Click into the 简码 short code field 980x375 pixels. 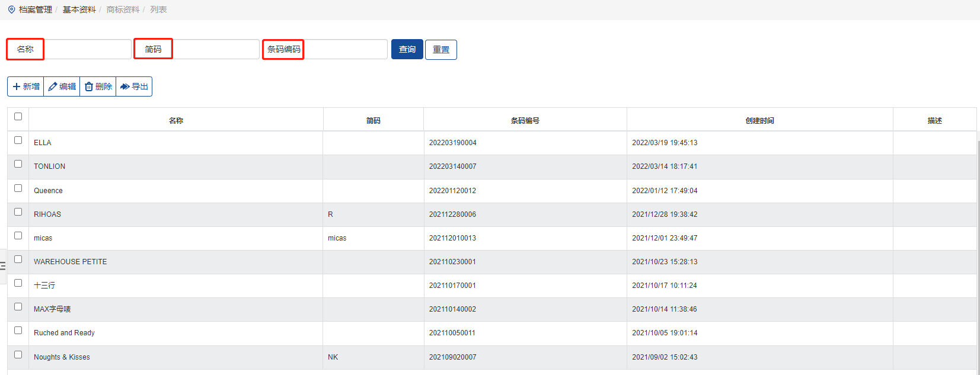tap(216, 49)
